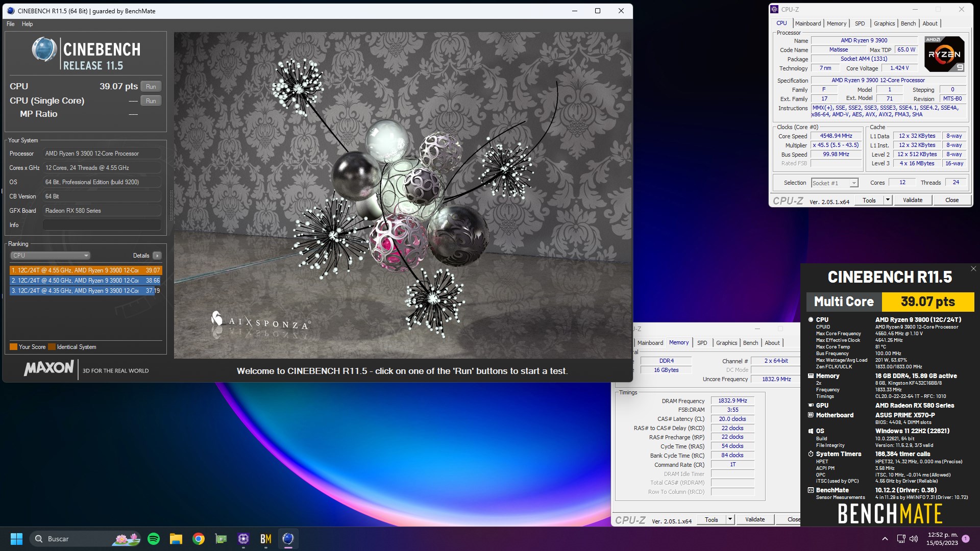Image resolution: width=980 pixels, height=551 pixels.
Task: Open the green circuit board app in taskbar
Action: [221, 539]
